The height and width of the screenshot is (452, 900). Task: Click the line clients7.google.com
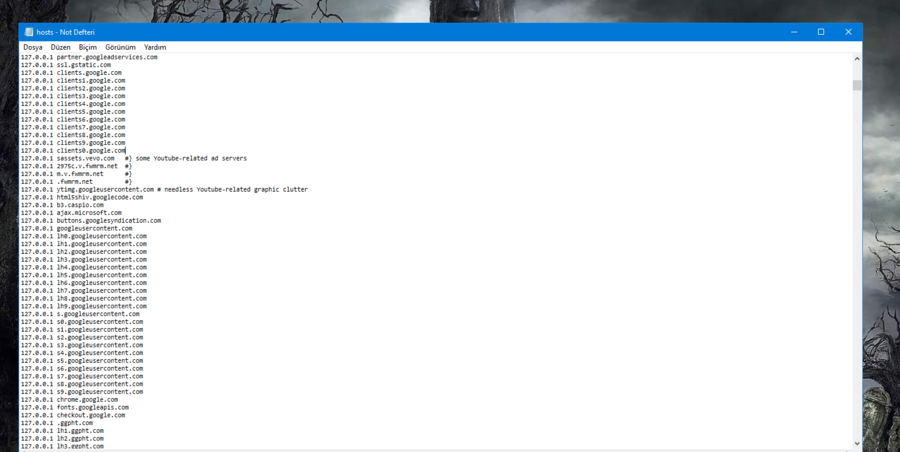73,127
